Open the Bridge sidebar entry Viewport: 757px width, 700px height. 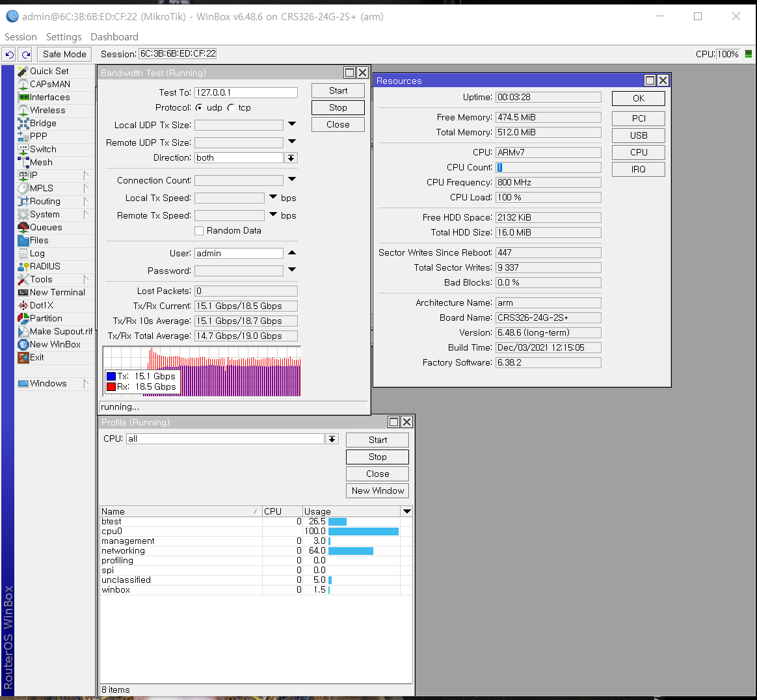pyautogui.click(x=43, y=123)
